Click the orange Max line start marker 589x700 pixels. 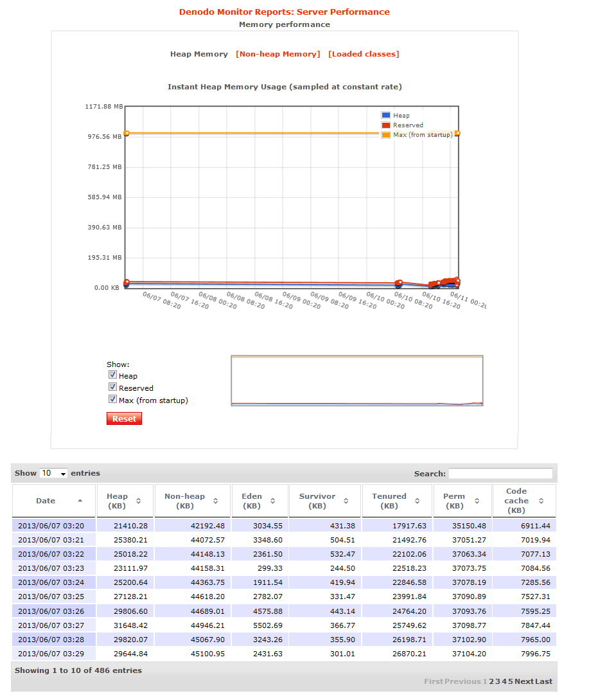pos(127,133)
